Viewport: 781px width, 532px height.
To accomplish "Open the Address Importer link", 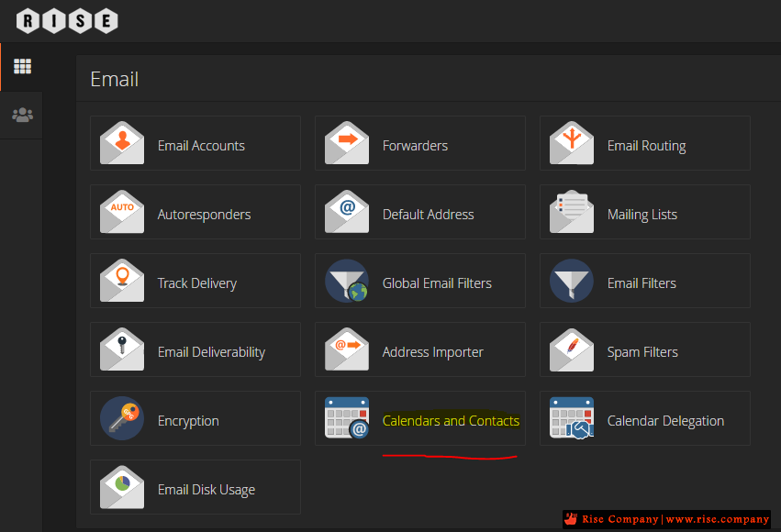I will point(432,352).
